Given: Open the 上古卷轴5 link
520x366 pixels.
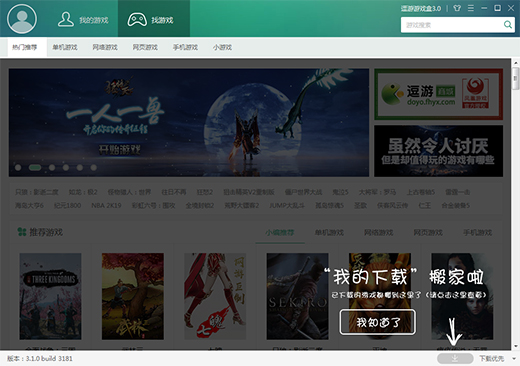Looking at the screenshot, I should [421, 192].
